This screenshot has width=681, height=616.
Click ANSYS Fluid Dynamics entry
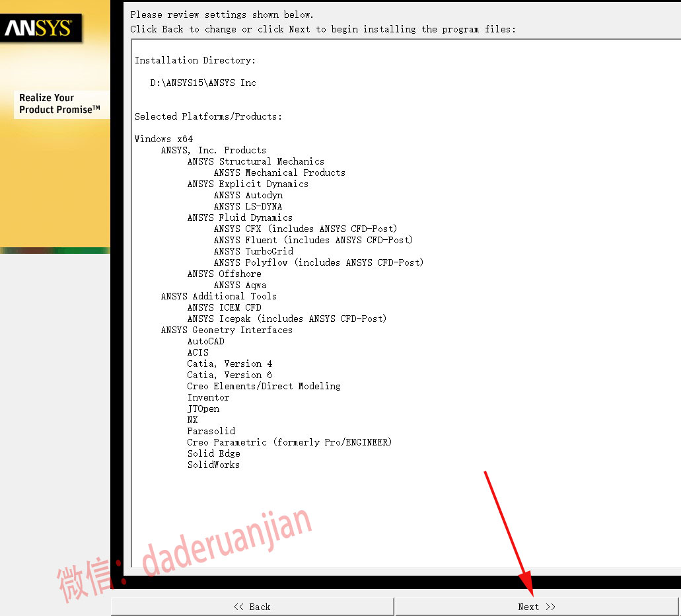pyautogui.click(x=240, y=217)
